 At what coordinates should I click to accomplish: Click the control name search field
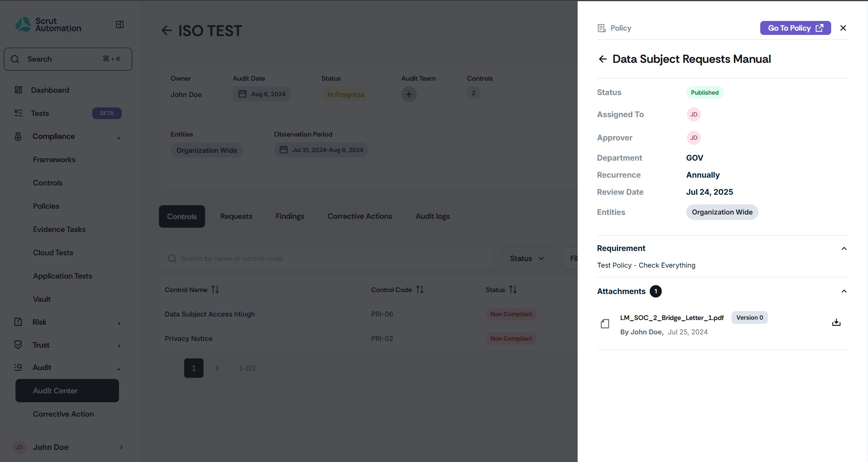coord(326,258)
